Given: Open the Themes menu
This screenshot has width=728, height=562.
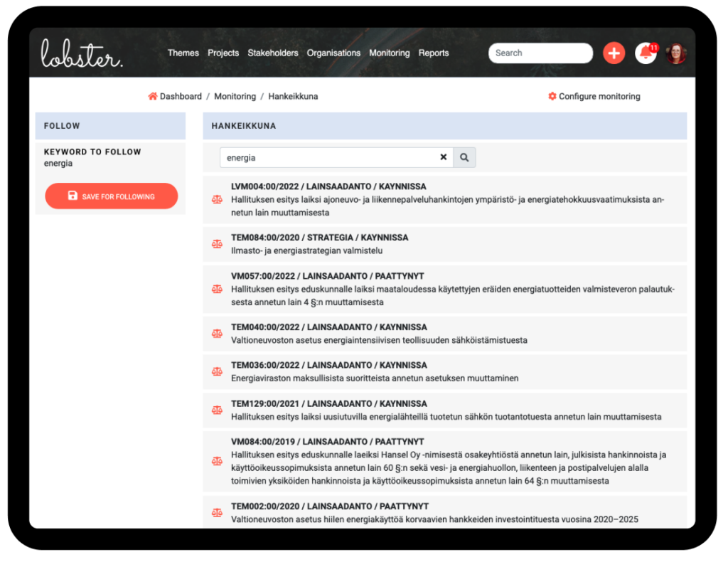Looking at the screenshot, I should (183, 53).
